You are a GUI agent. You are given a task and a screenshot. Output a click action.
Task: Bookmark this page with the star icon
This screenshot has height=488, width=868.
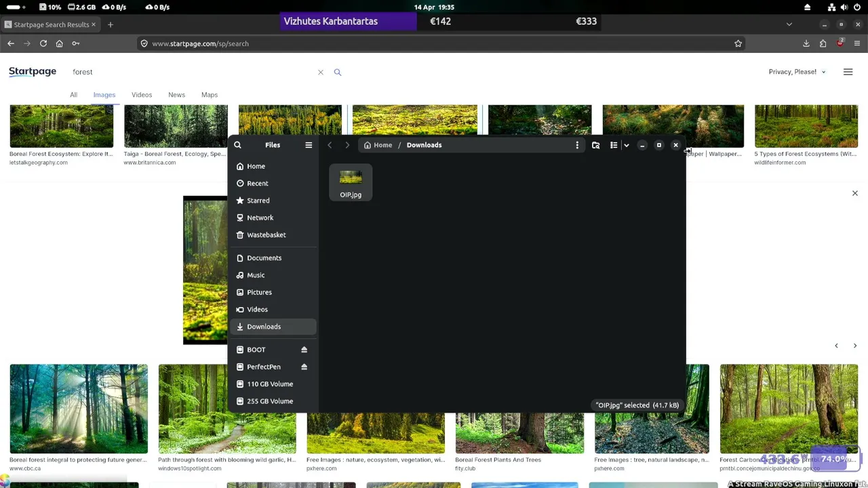click(738, 43)
